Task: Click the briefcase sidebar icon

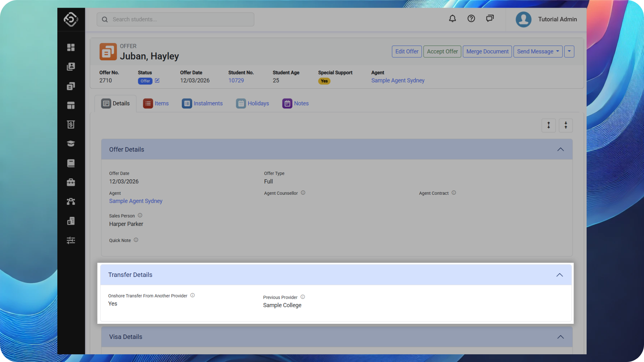Action: click(71, 182)
